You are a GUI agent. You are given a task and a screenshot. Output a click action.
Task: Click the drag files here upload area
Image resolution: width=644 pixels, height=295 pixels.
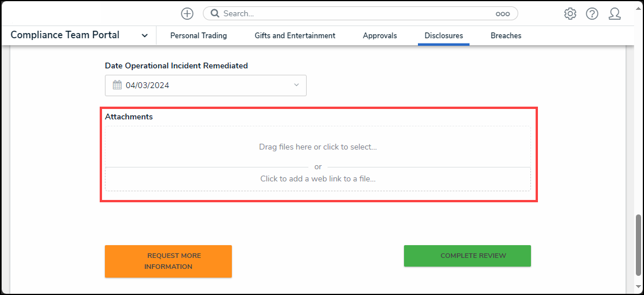click(318, 147)
